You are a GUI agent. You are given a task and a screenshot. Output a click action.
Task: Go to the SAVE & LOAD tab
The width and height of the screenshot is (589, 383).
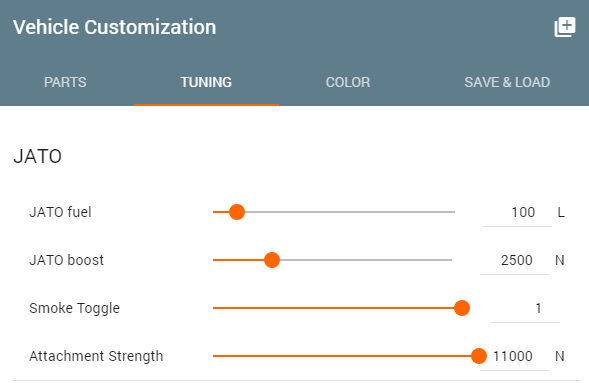[x=507, y=82]
